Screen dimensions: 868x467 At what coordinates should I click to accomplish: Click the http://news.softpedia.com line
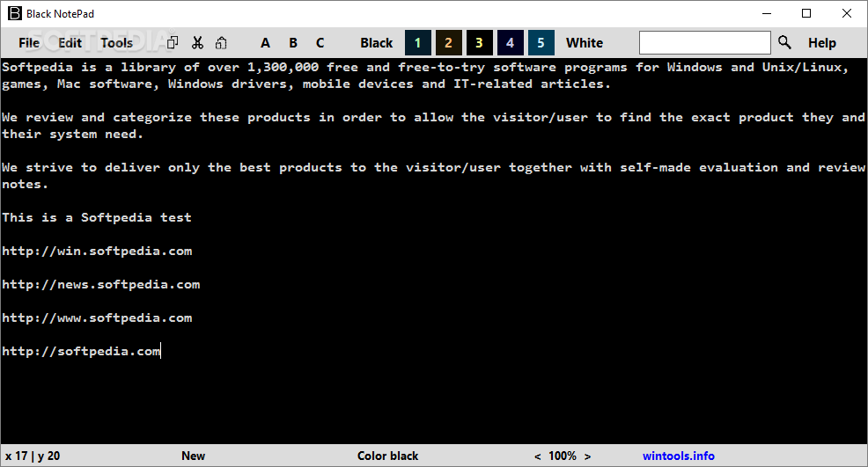(100, 284)
